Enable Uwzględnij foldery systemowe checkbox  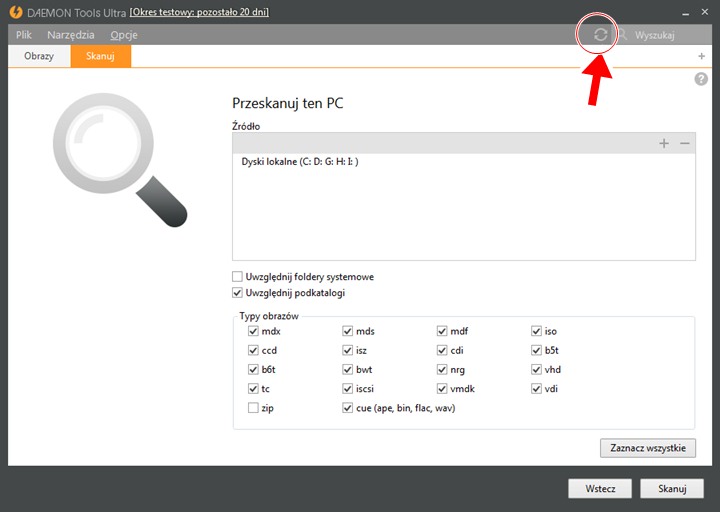click(237, 277)
